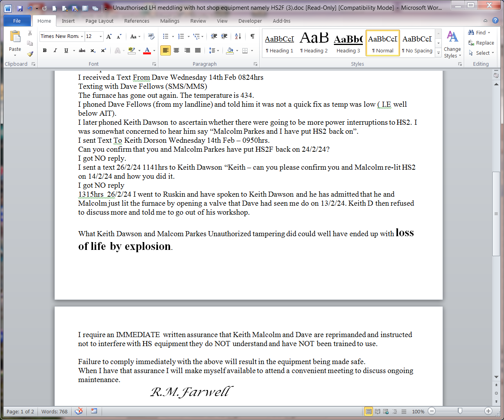Open the Line Spacing dropdown
The height and width of the screenshot is (420, 504).
(x=217, y=50)
